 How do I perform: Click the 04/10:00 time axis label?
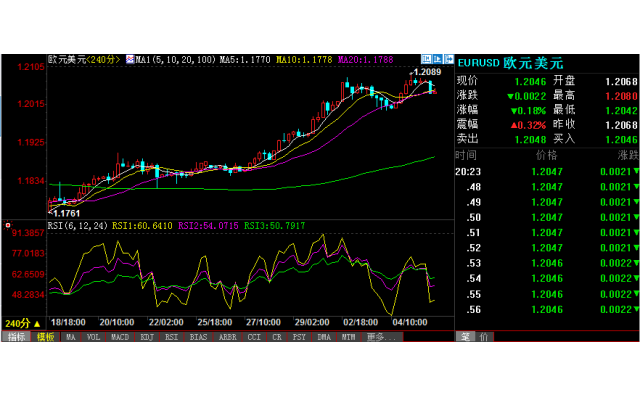(x=410, y=322)
